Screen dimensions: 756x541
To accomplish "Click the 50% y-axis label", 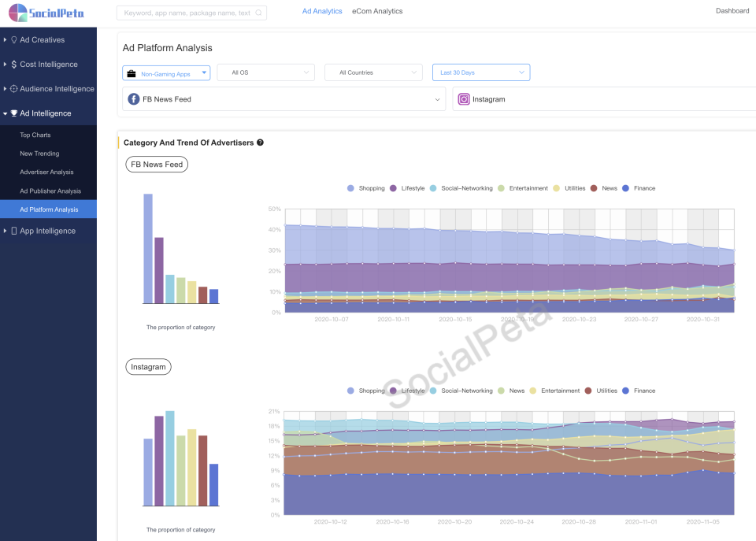I will [x=274, y=209].
